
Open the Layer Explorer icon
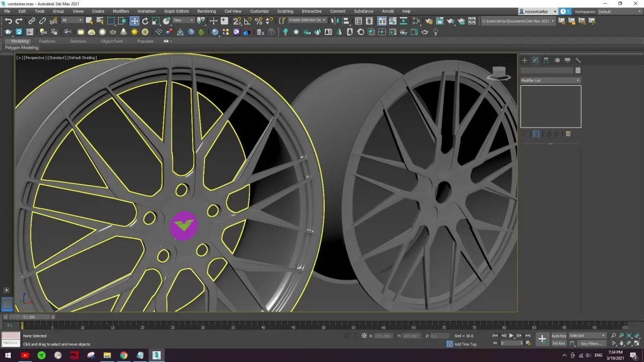click(369, 20)
